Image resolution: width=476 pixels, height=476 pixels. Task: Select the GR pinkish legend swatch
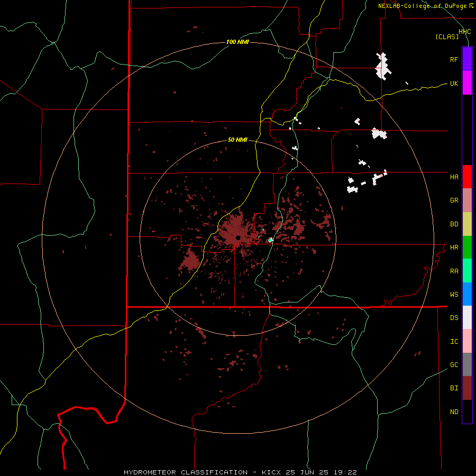[x=467, y=200]
